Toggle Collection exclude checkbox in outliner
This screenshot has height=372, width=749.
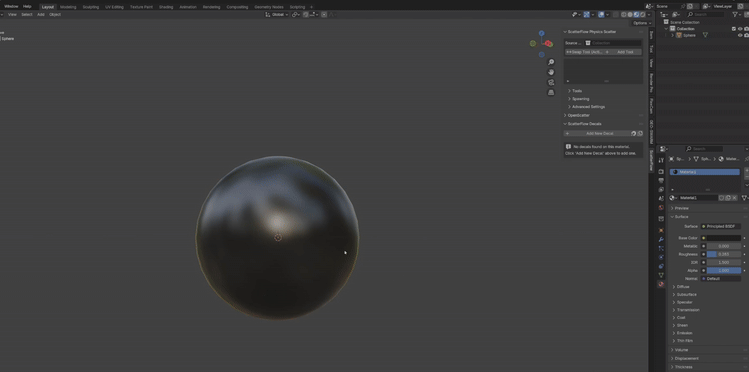click(734, 29)
